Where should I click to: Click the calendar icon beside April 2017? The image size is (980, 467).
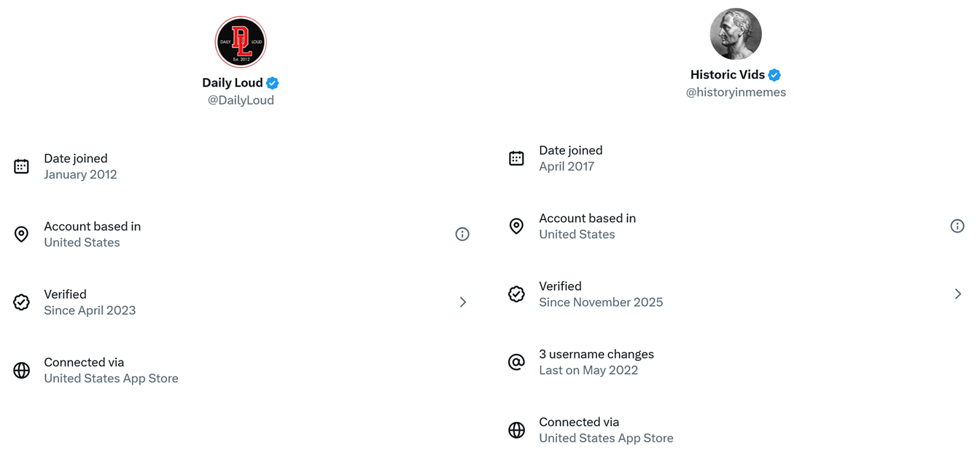click(516, 158)
